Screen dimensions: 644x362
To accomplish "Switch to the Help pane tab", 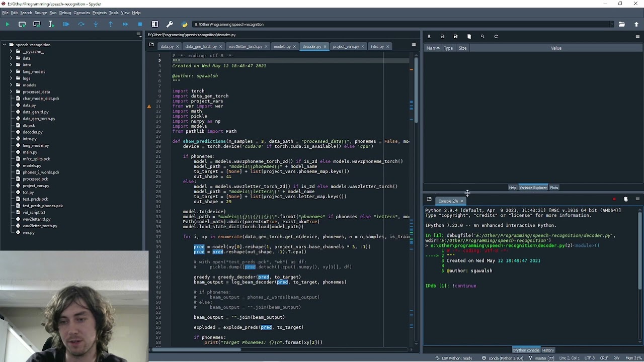I will tap(513, 188).
